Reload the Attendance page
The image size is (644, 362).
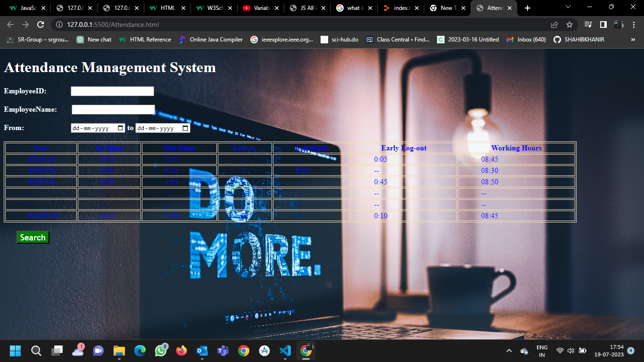41,25
